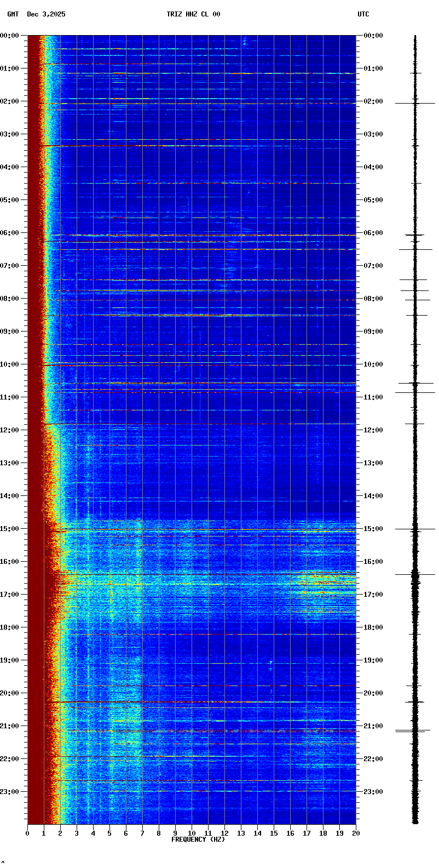Image resolution: width=439 pixels, height=868 pixels.
Task: Select the 18:00 marker on right UTC axis
Action: (x=373, y=627)
